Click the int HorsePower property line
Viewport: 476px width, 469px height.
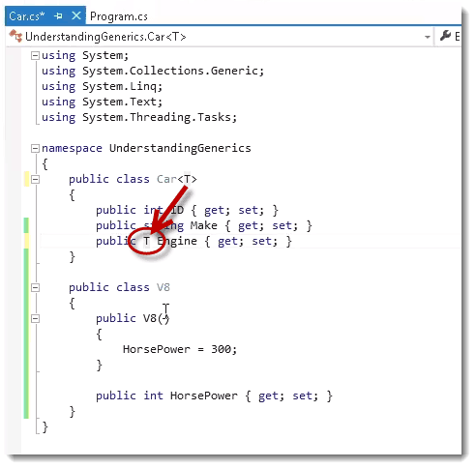214,396
